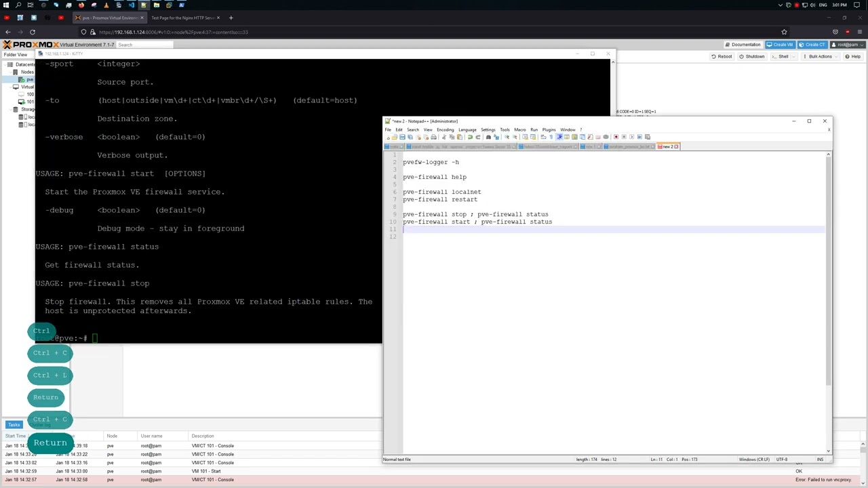Screen dimensions: 868x488
Task: Click Windows (CR LF) in Notepad++ status bar
Action: click(x=753, y=460)
